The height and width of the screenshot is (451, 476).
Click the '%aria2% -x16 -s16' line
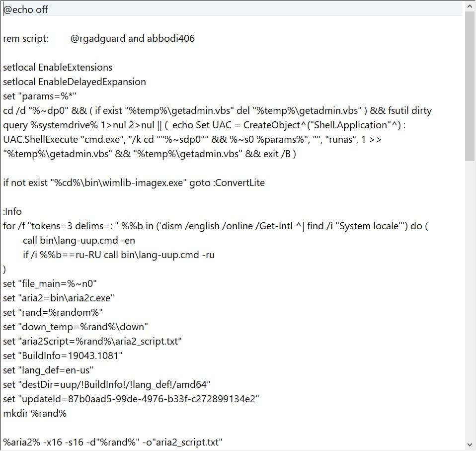click(113, 443)
